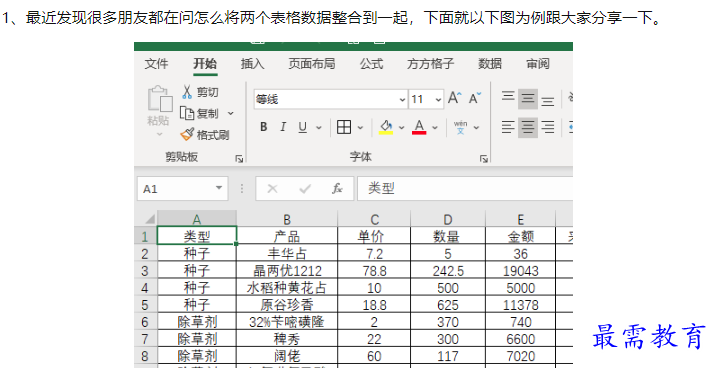Expand the phonetic guide options arrow
Image resolution: width=714 pixels, height=368 pixels.
(x=476, y=128)
